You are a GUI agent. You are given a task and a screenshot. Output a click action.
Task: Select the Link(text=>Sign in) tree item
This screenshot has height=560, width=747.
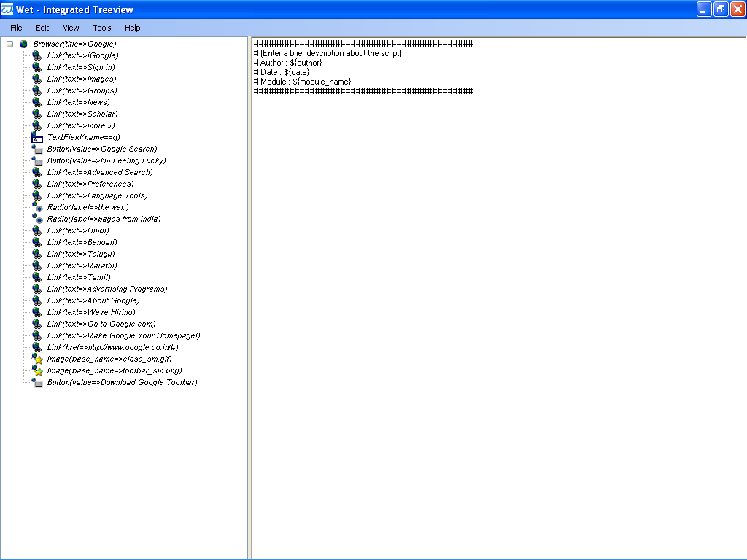(81, 67)
